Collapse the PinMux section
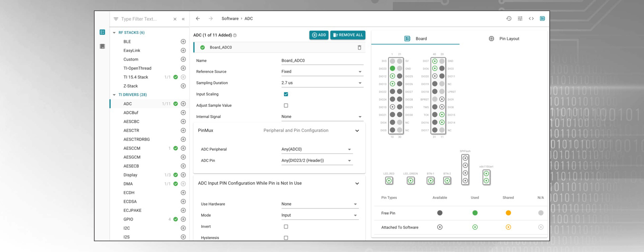 coord(357,131)
